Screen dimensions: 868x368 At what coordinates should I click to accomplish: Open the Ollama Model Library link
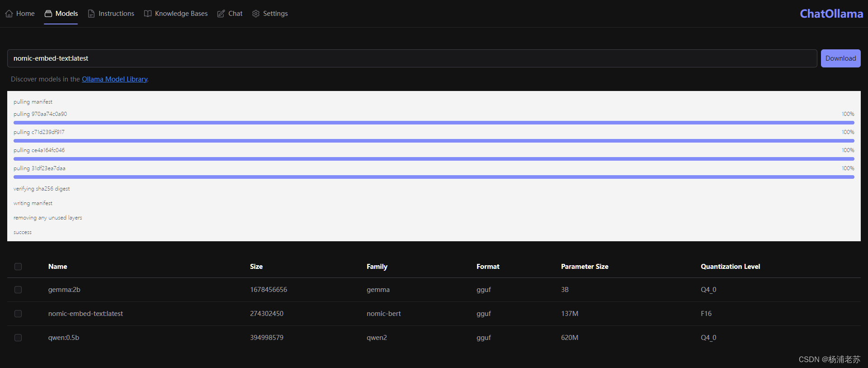coord(114,79)
